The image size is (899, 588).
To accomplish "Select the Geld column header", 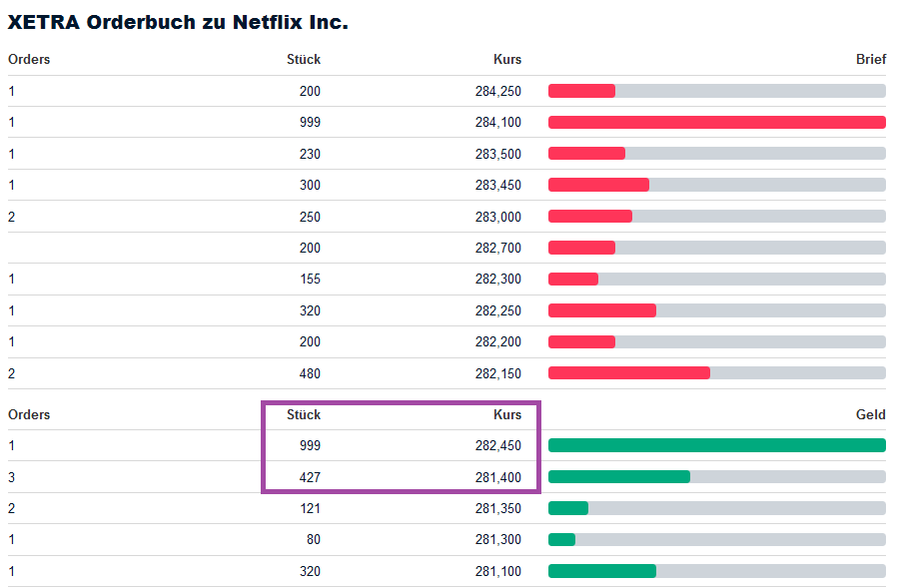I will tap(870, 414).
